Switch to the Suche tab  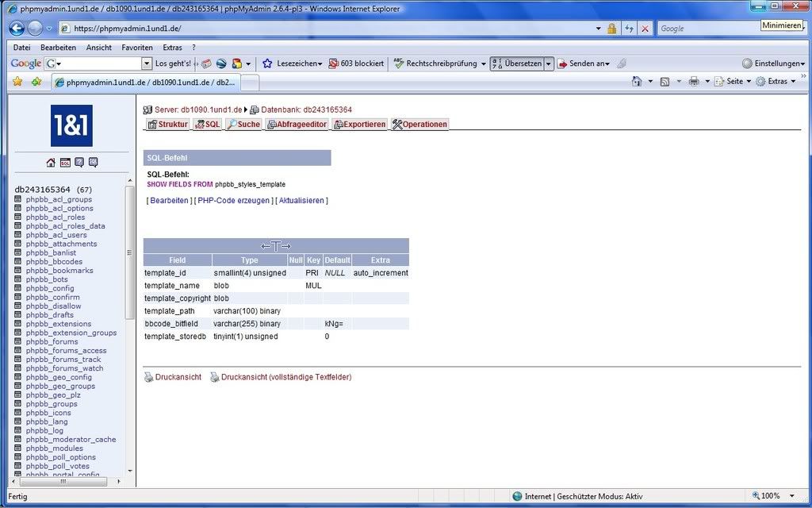(243, 125)
